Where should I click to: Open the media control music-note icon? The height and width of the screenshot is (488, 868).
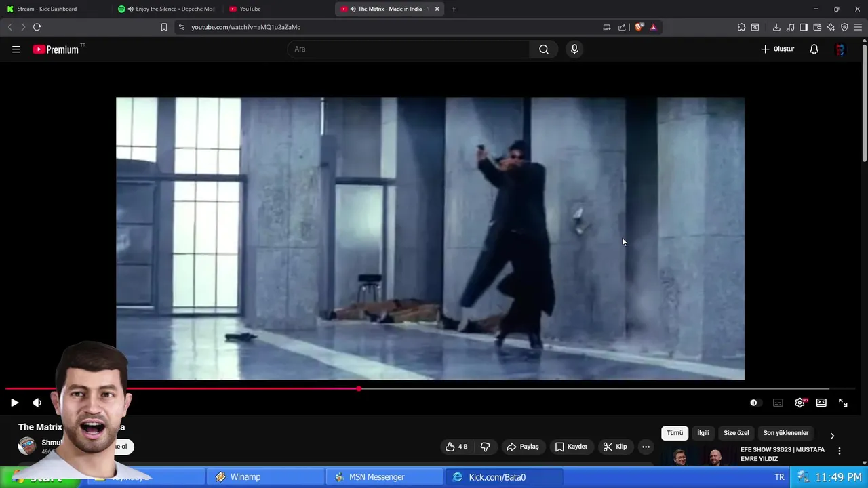tap(790, 27)
